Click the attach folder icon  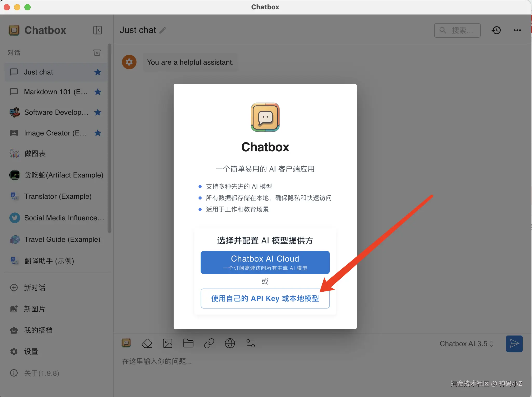(188, 343)
